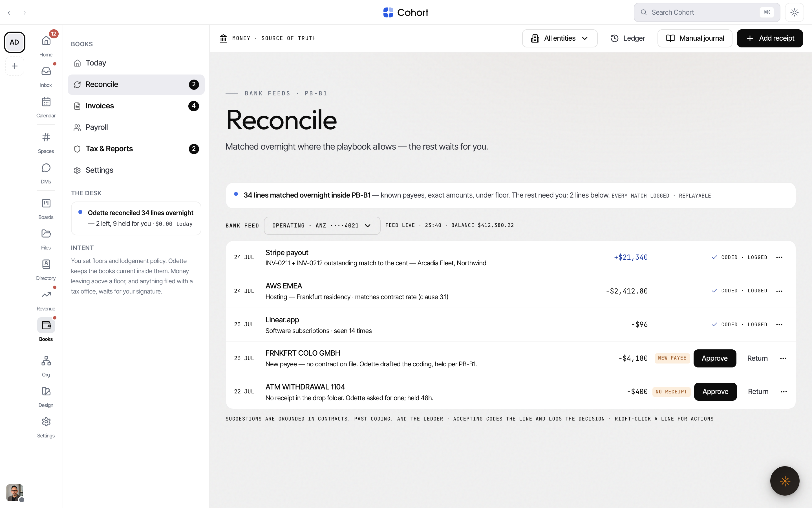This screenshot has height=508, width=812.
Task: Open more options for FRNKFRT COLO GMBH
Action: tap(783, 358)
